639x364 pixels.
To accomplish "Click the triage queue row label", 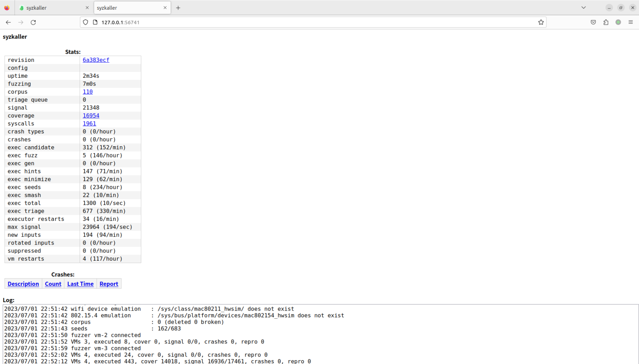I will pos(27,100).
